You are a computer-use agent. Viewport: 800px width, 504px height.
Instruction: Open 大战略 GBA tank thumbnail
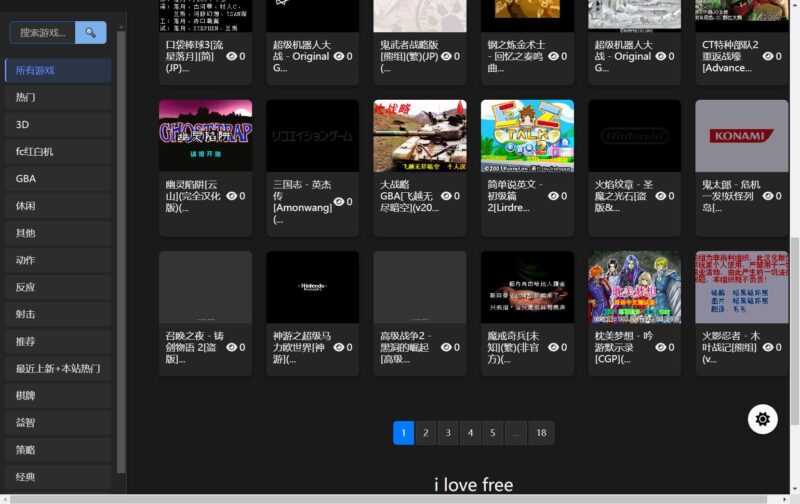pyautogui.click(x=420, y=136)
